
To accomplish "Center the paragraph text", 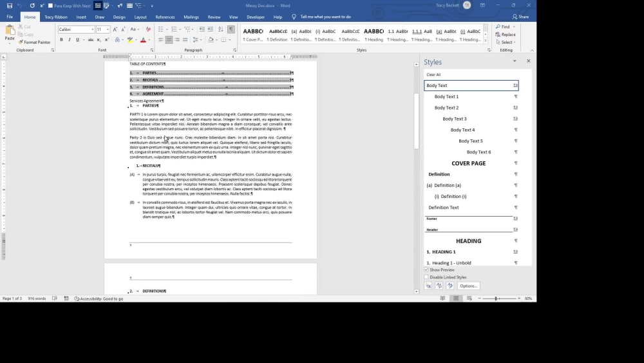I will tap(169, 40).
